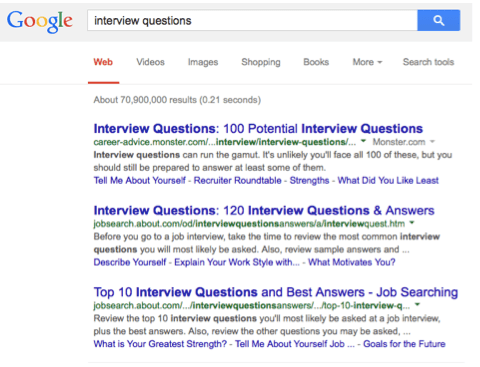Click the Monster.com source label
This screenshot has height=367, width=480.
399,142
